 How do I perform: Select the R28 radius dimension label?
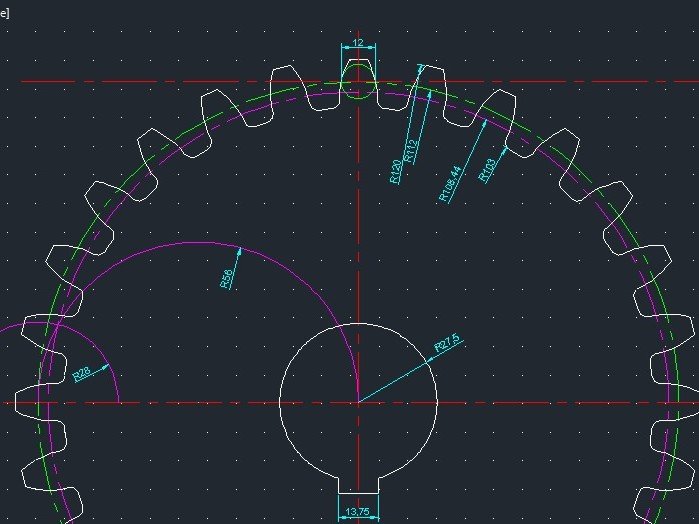(82, 374)
